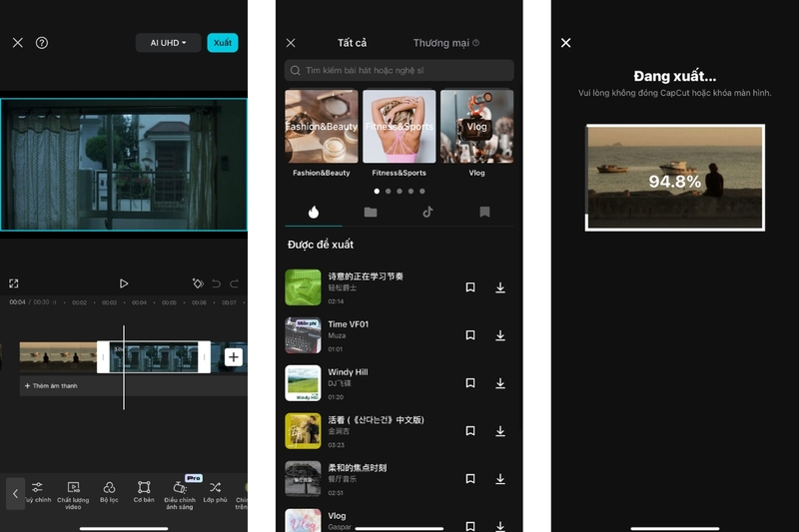Focus the song search field
This screenshot has height=532, width=799.
[399, 70]
